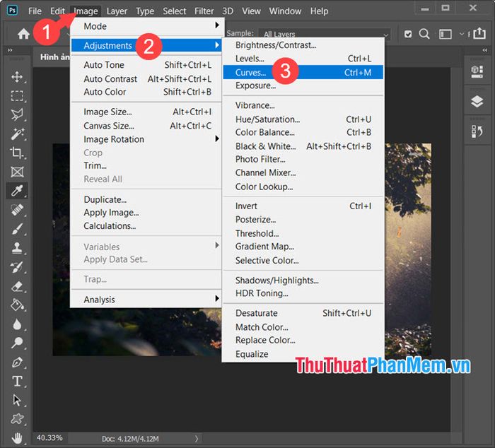Viewport: 495px width, 448px height.
Task: Select the Magic Wand tool
Action: click(17, 134)
